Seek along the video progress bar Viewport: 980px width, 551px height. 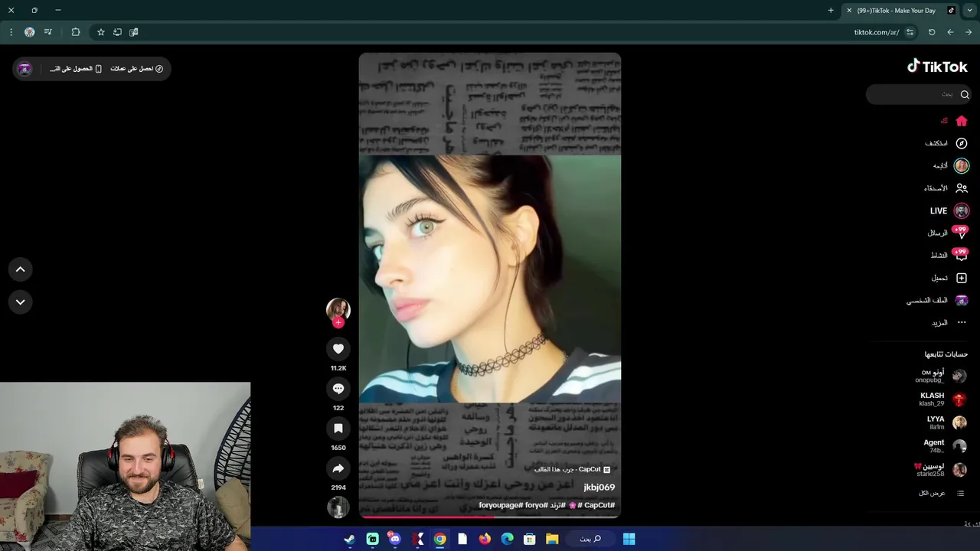pos(490,517)
